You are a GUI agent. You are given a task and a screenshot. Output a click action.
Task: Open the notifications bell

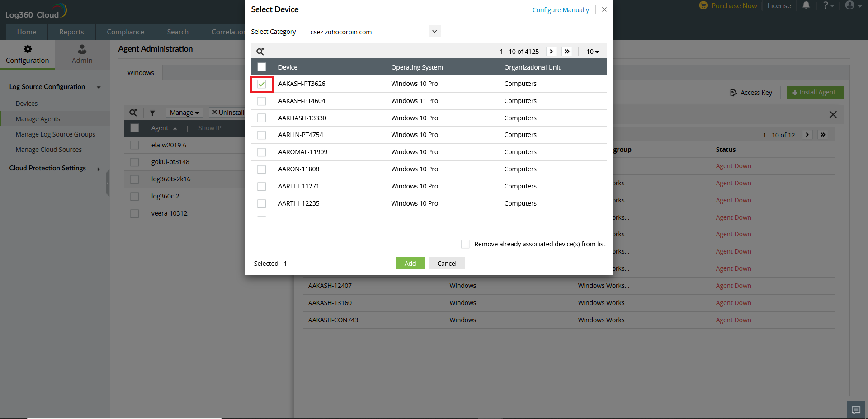pos(806,5)
